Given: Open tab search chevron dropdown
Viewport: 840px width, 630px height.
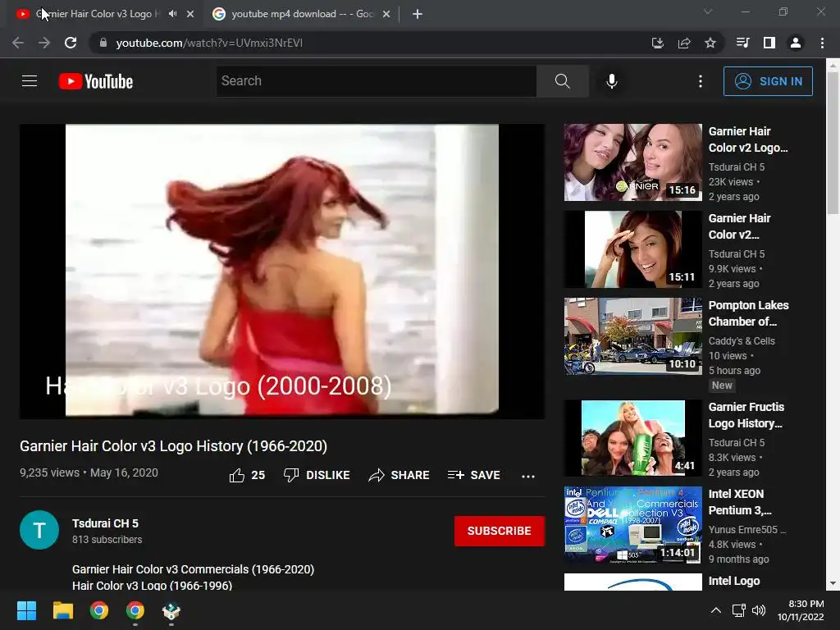Looking at the screenshot, I should (x=708, y=11).
